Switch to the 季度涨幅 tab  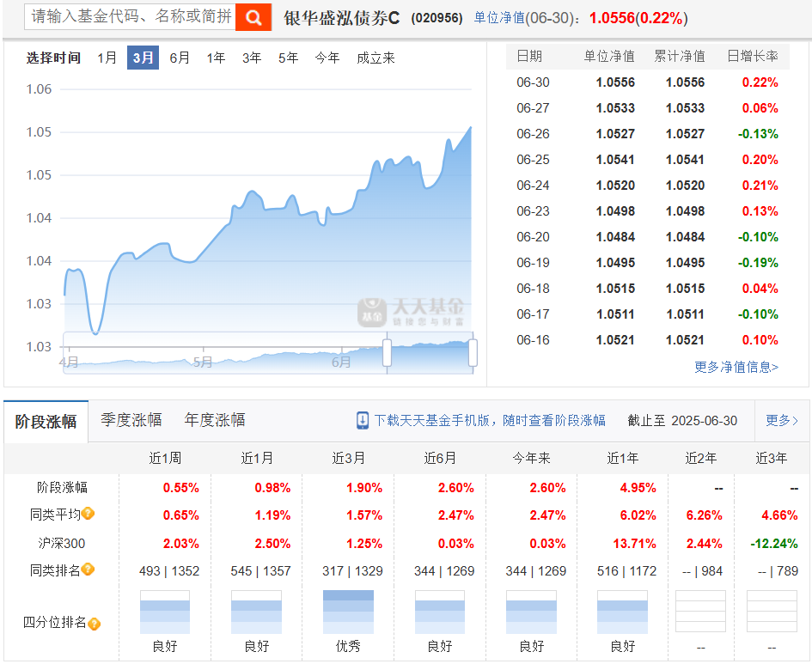[131, 420]
